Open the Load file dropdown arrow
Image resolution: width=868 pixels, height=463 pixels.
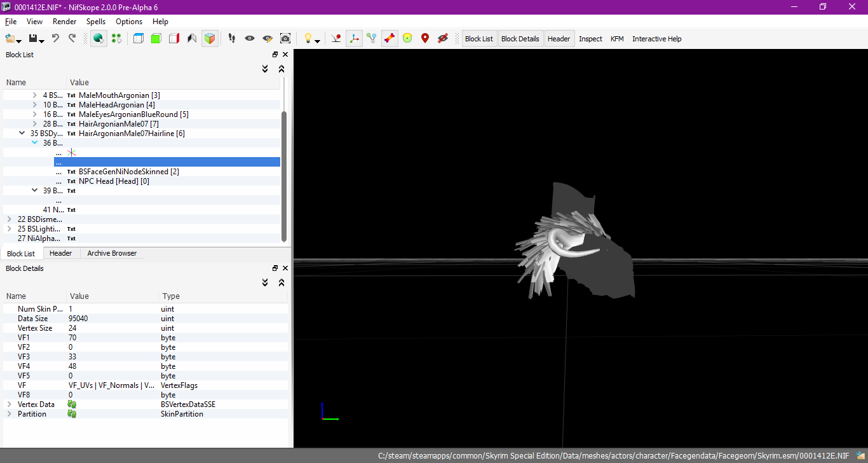(20, 41)
